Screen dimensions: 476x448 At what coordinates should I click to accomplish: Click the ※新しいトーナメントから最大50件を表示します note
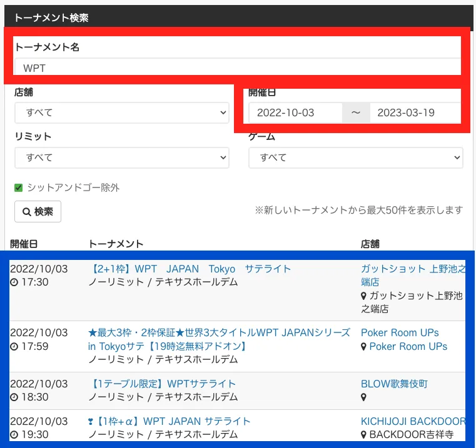coord(359,210)
